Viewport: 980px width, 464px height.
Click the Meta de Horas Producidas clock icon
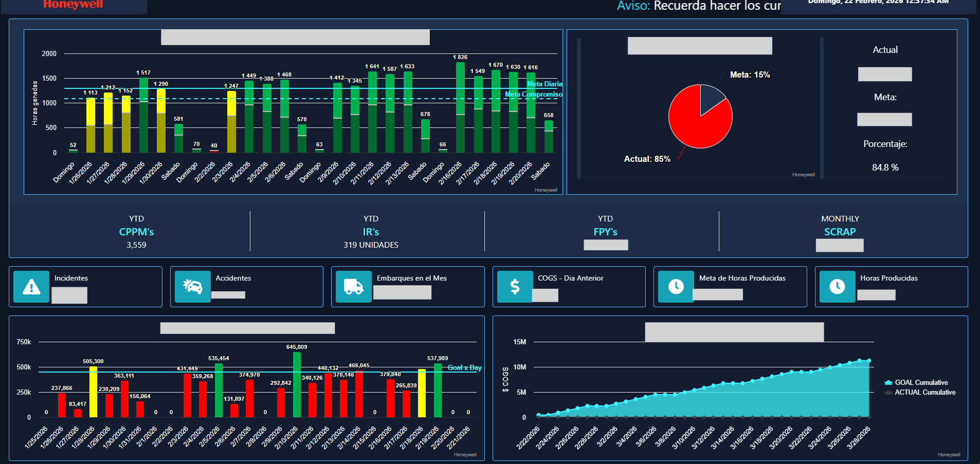click(676, 287)
